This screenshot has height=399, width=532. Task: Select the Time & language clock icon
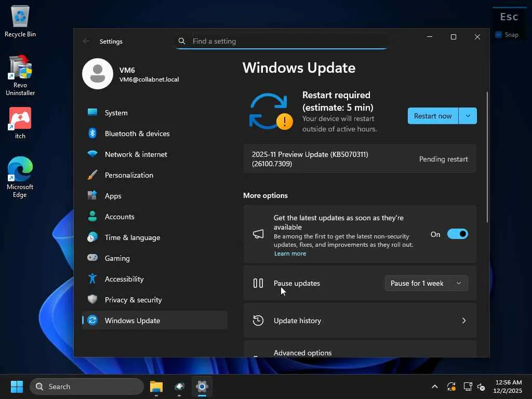[92, 237]
